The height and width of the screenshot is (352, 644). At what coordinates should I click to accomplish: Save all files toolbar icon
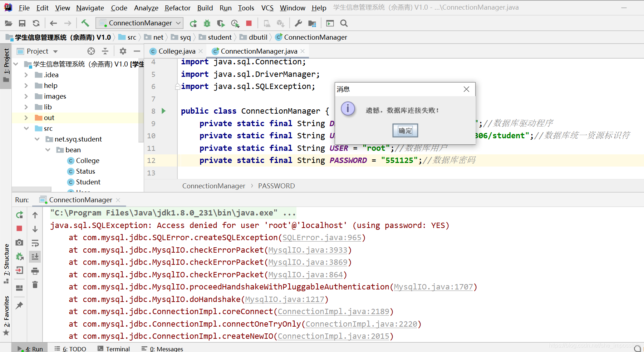(22, 23)
